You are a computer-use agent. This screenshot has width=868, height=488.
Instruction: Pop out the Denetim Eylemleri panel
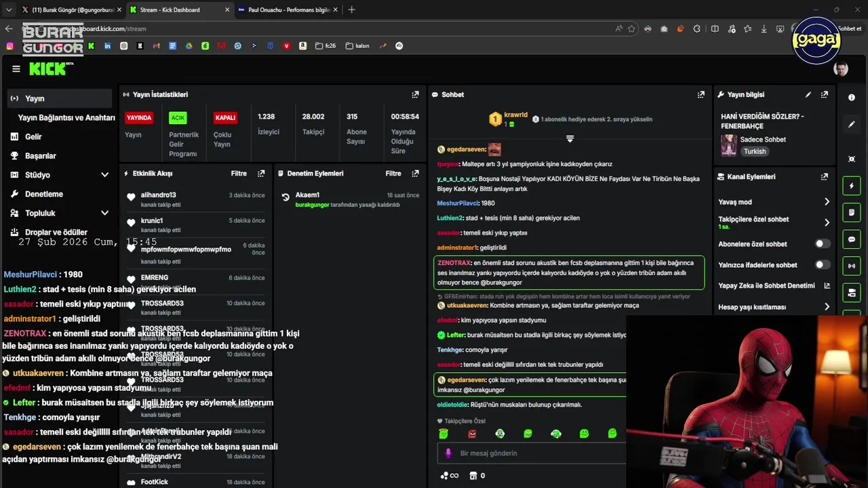415,174
